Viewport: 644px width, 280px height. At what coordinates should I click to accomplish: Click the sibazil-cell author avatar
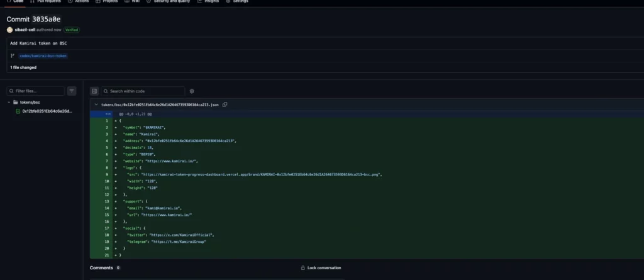[10, 30]
